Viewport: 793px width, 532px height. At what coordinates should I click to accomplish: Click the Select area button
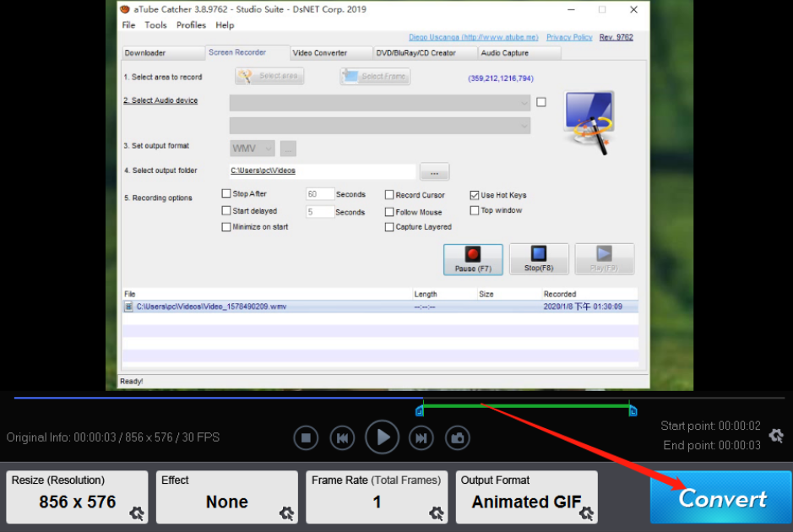coord(269,76)
